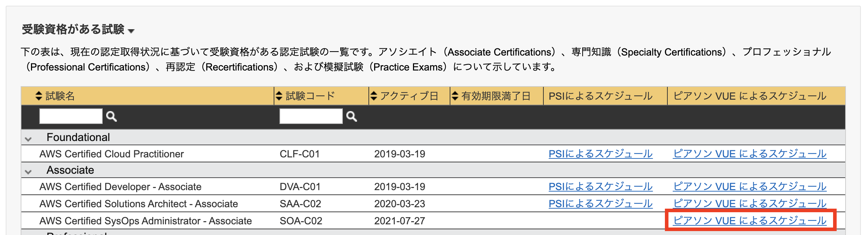
Task: Click the exam code SOA-C02
Action: tap(301, 221)
